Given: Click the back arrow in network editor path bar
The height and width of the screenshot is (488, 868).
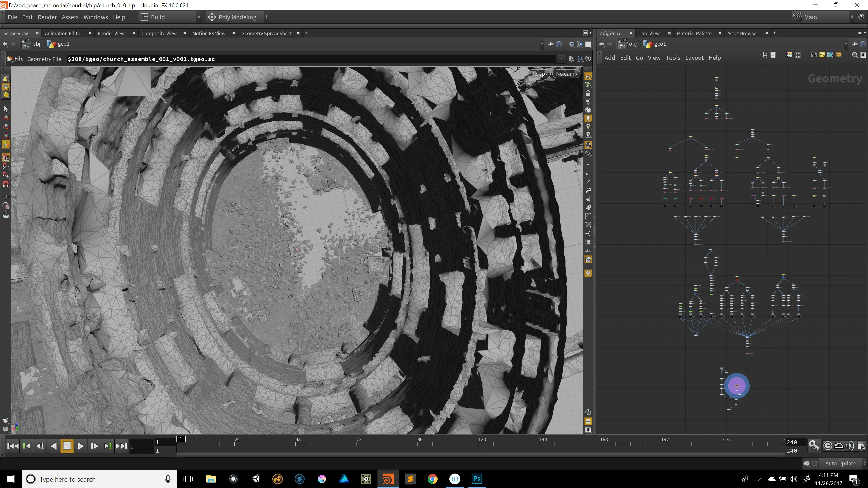Looking at the screenshot, I should 601,44.
